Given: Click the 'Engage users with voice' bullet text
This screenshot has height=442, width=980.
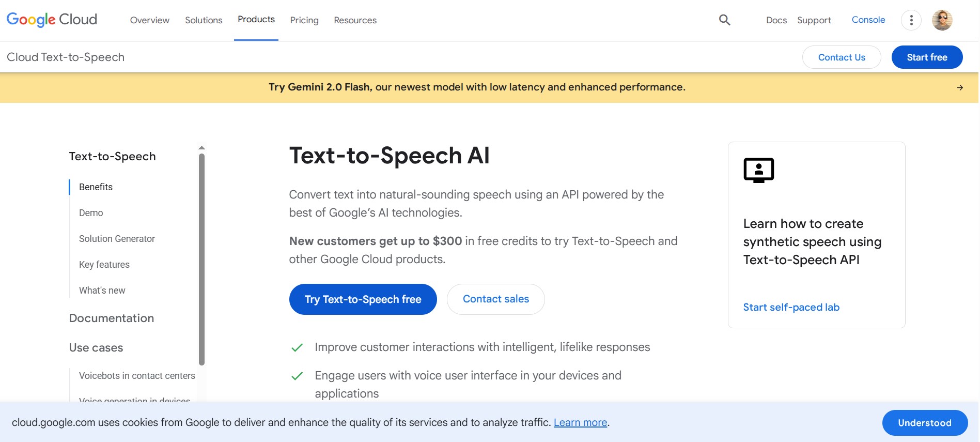Looking at the screenshot, I should pos(468,385).
